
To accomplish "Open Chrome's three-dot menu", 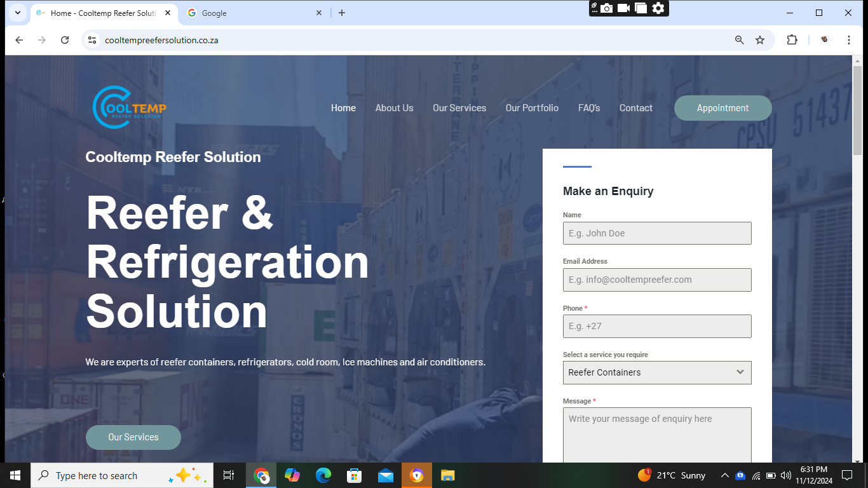I will click(x=848, y=40).
